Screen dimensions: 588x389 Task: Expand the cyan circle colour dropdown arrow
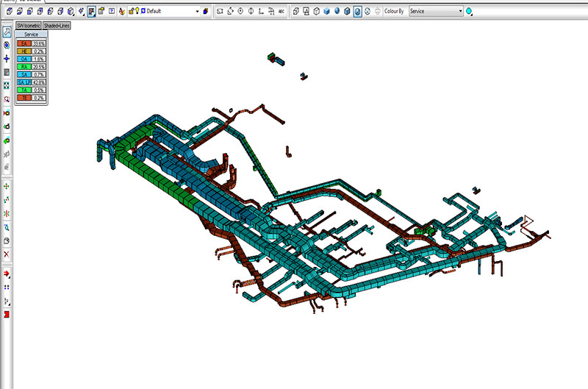click(x=473, y=12)
